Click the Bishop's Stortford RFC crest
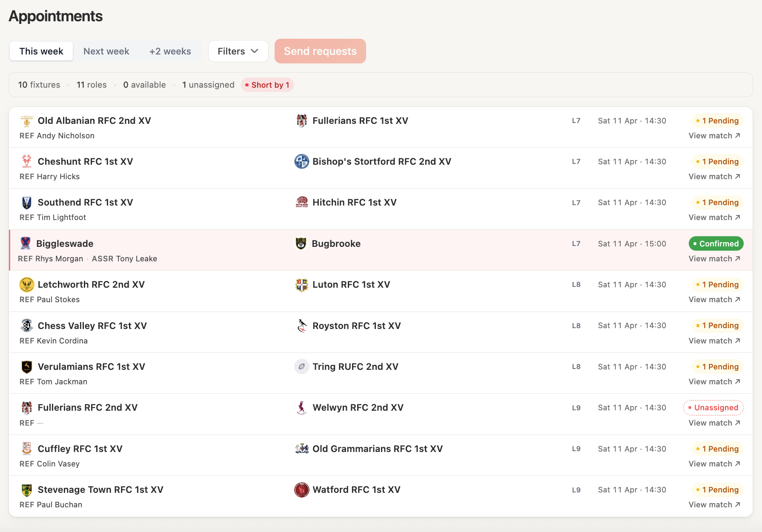The width and height of the screenshot is (762, 532). pyautogui.click(x=302, y=162)
